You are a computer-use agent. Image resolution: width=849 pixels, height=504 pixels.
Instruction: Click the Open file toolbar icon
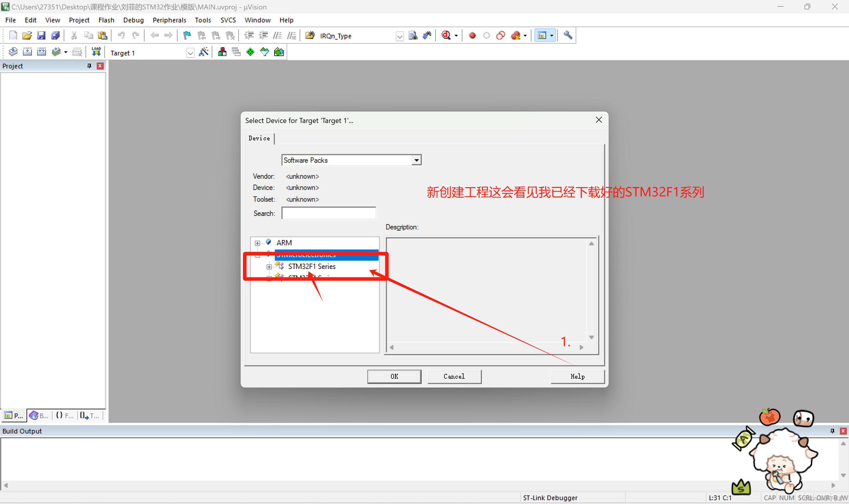point(27,35)
